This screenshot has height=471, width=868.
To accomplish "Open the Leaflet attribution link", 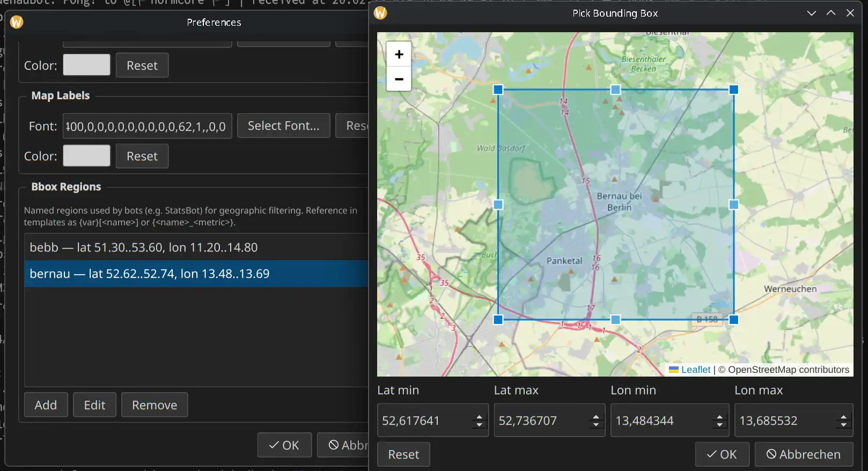I will pyautogui.click(x=695, y=370).
